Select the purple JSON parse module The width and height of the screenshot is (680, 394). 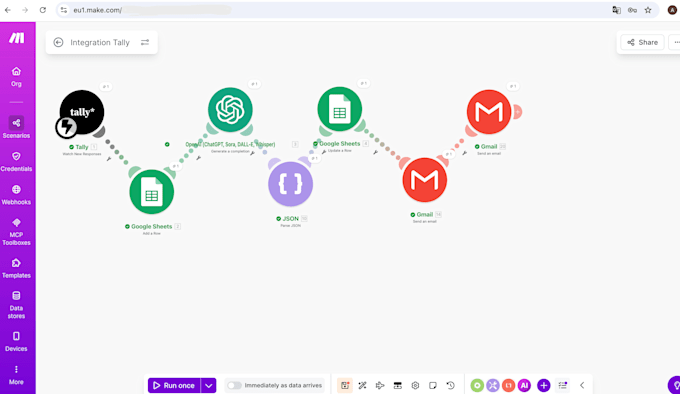point(290,184)
